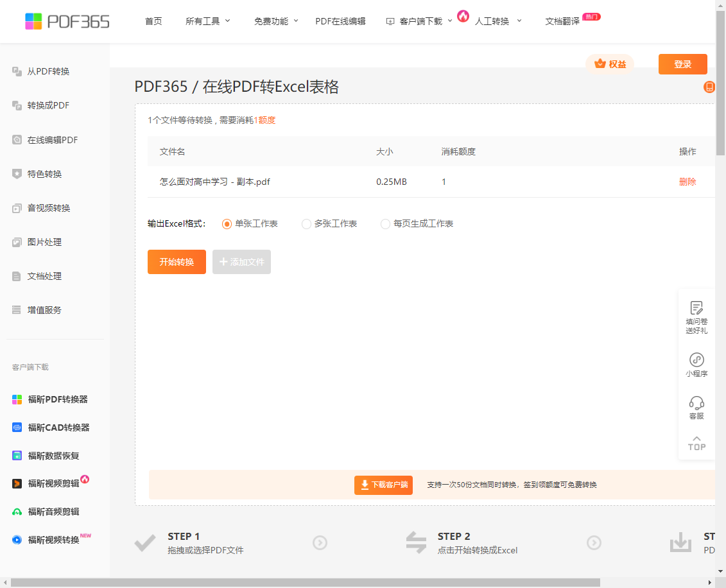Click the STEP 2 swap arrows icon
Image resolution: width=726 pixels, height=588 pixels.
pyautogui.click(x=416, y=542)
